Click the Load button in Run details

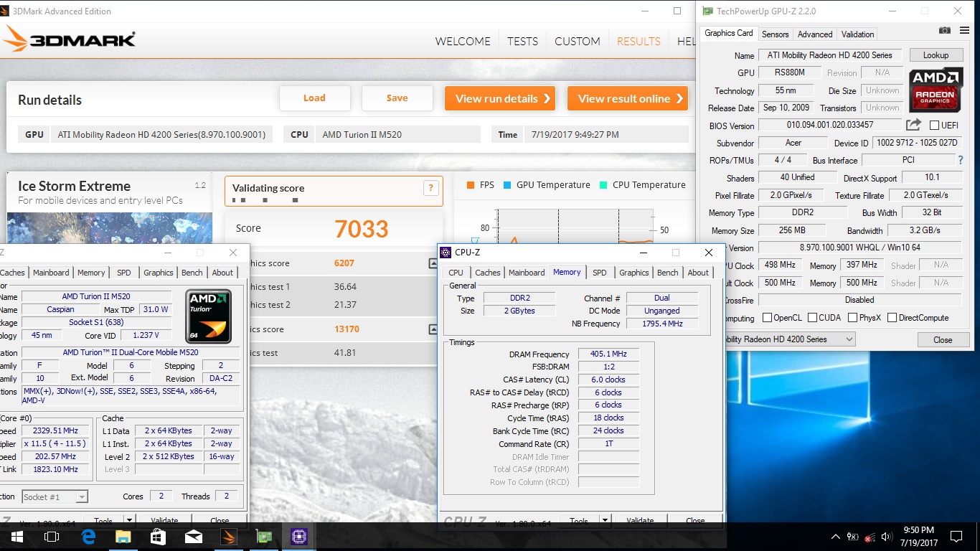click(x=314, y=98)
